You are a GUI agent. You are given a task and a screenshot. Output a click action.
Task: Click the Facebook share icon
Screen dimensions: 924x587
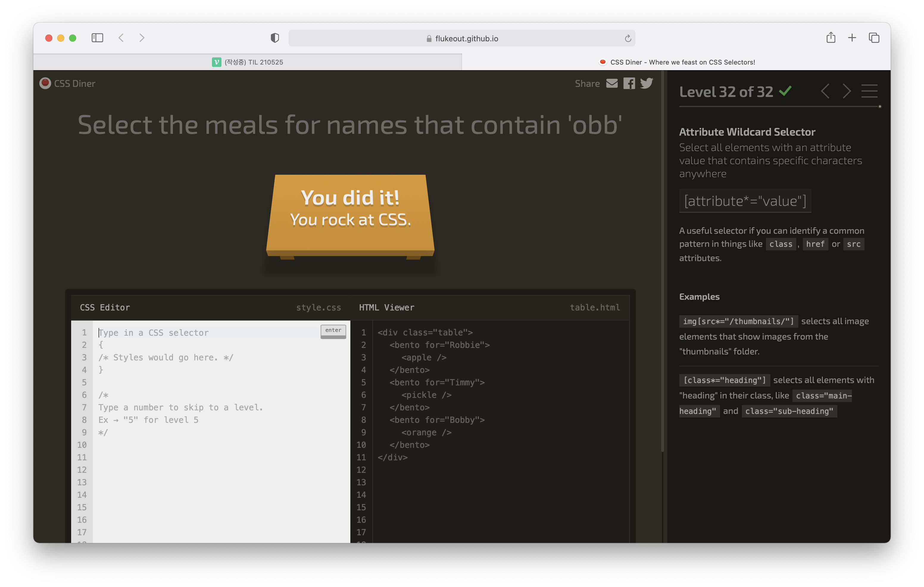click(629, 83)
